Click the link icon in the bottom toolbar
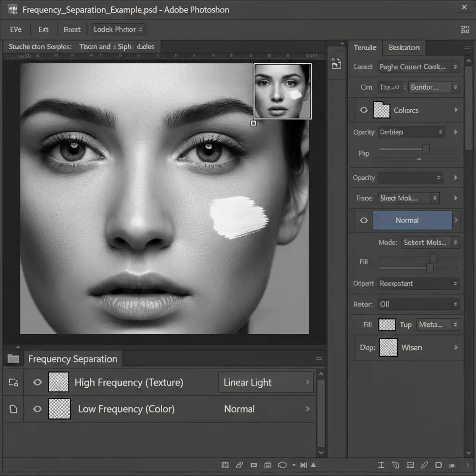 [239, 465]
